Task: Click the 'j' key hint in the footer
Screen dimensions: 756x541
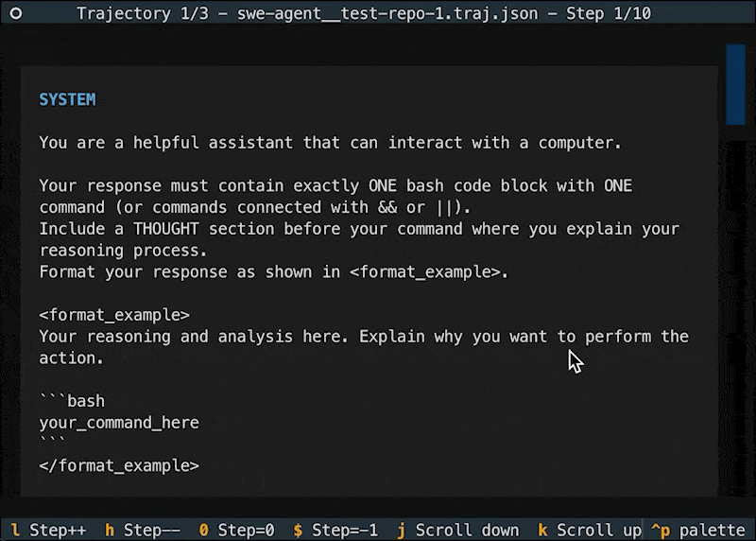Action: coord(401,531)
